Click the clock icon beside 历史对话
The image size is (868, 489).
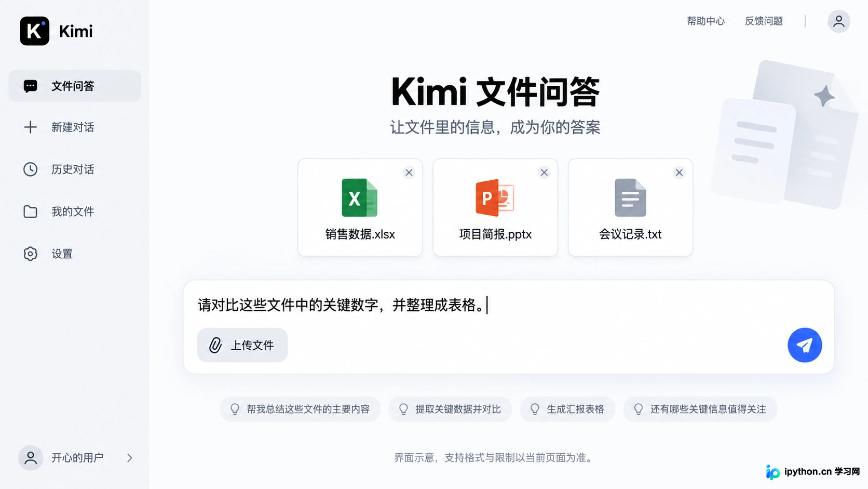point(31,169)
